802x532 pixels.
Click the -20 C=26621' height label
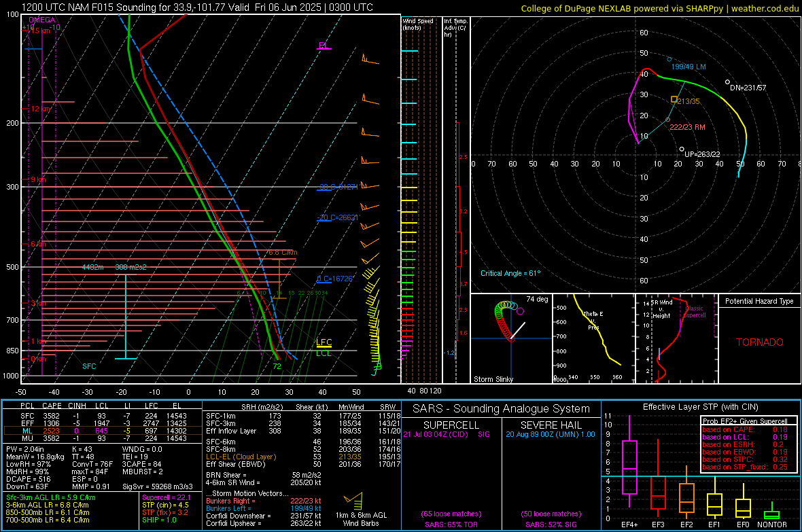pyautogui.click(x=338, y=217)
